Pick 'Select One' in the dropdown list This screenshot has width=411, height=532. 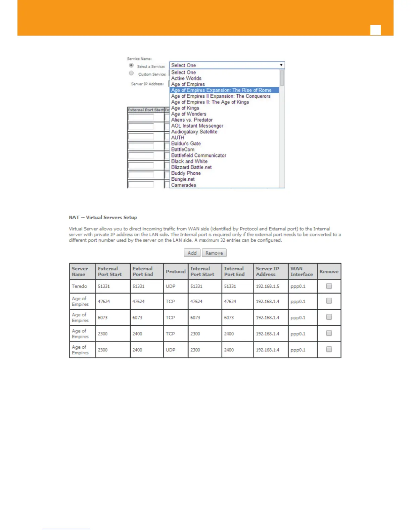pyautogui.click(x=183, y=72)
